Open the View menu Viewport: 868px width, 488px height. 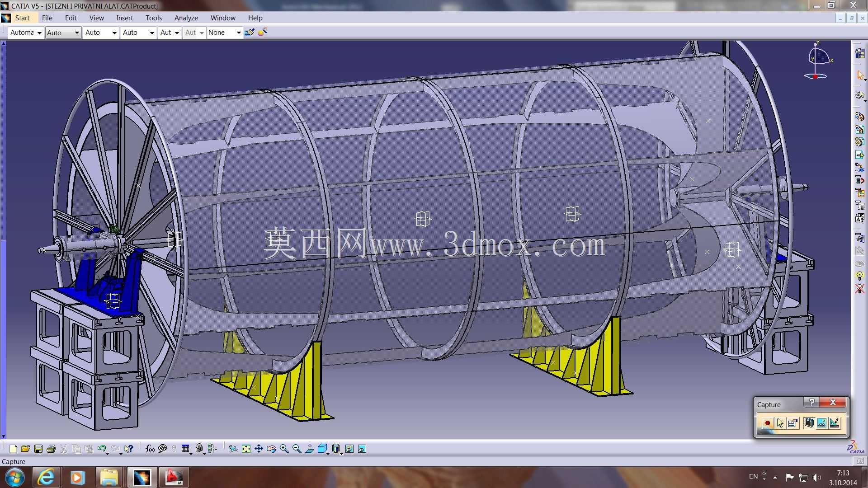pos(96,18)
